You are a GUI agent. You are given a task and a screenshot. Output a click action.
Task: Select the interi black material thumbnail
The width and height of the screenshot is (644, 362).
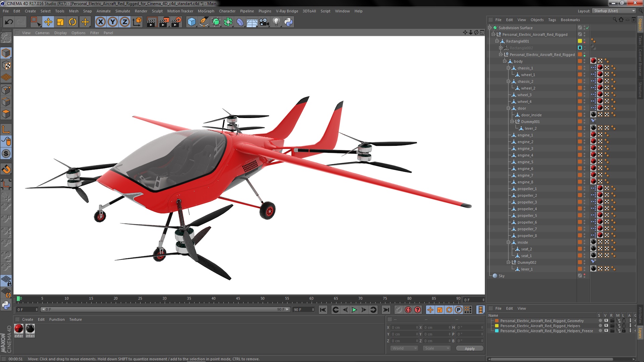point(30,328)
